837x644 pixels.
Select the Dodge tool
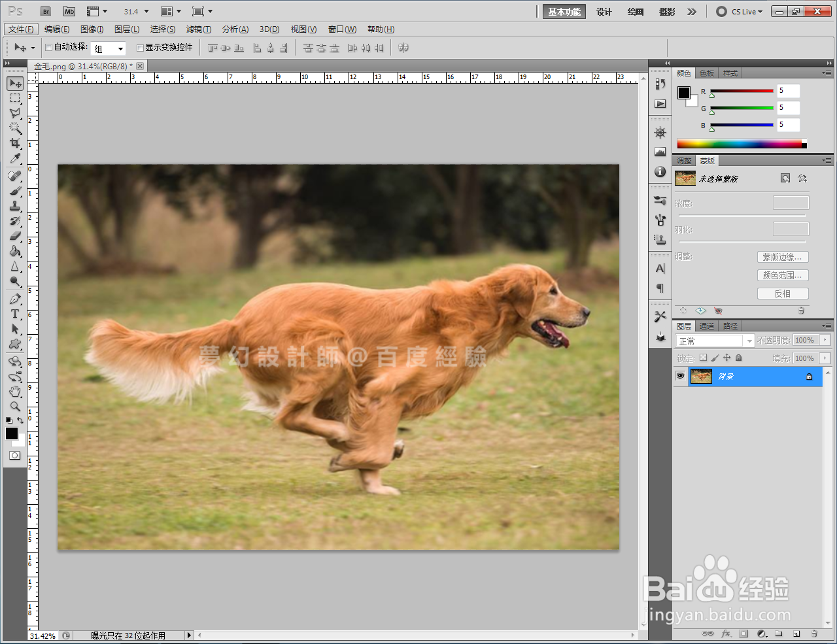coord(15,281)
